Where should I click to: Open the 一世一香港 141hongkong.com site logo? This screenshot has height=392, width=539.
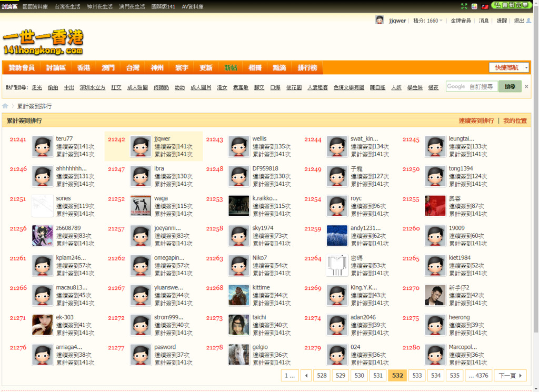43,43
